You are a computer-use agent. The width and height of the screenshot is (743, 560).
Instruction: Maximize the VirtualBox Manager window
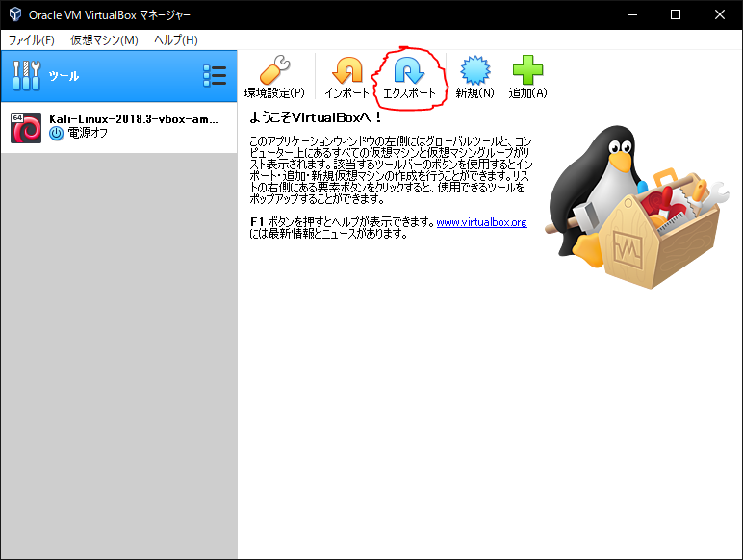coord(676,14)
